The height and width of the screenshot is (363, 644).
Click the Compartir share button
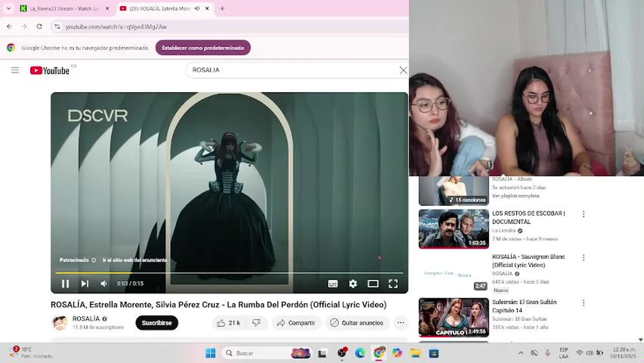point(296,323)
